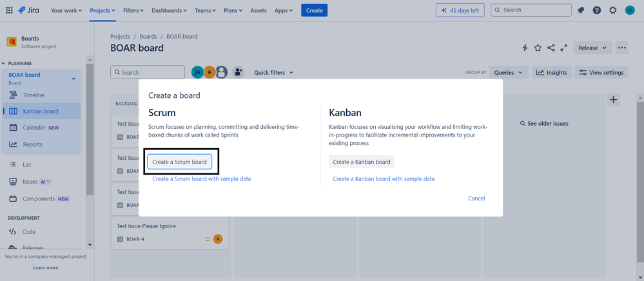This screenshot has height=281, width=644.
Task: Open the more actions ellipsis button
Action: click(622, 48)
